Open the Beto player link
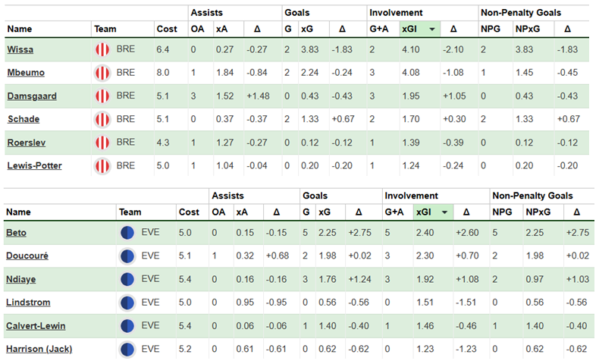The width and height of the screenshot is (599, 364). tap(17, 233)
